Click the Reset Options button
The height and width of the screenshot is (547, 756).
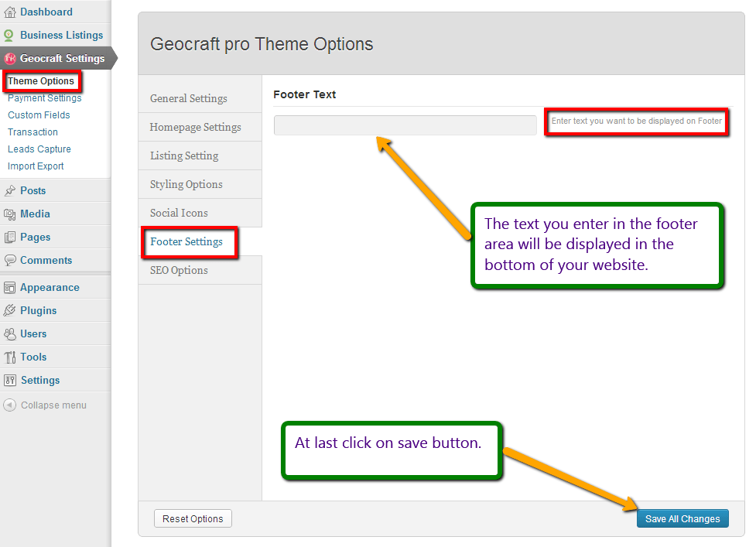[193, 518]
